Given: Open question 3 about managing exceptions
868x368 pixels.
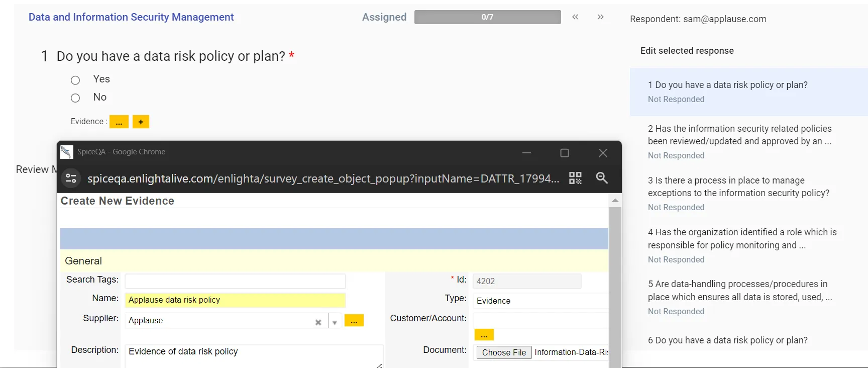Looking at the screenshot, I should click(738, 187).
